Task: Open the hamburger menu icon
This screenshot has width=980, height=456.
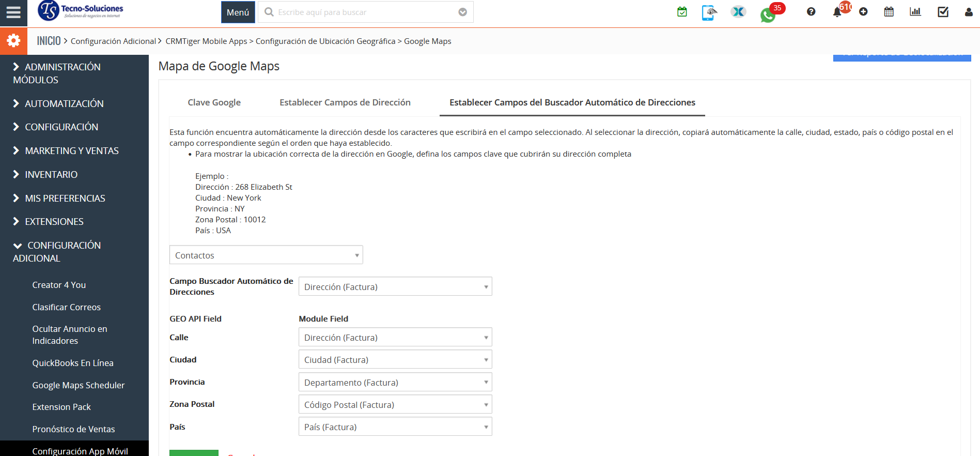Action: tap(13, 12)
